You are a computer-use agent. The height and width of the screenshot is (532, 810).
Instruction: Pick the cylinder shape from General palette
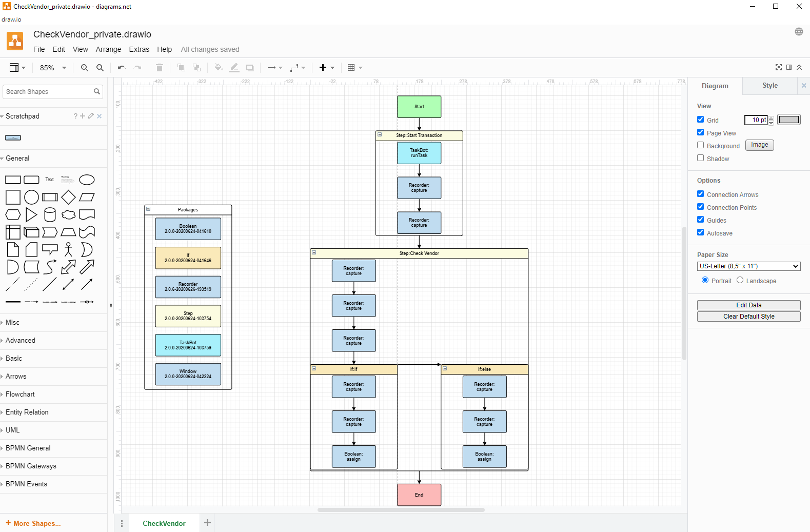click(x=50, y=214)
